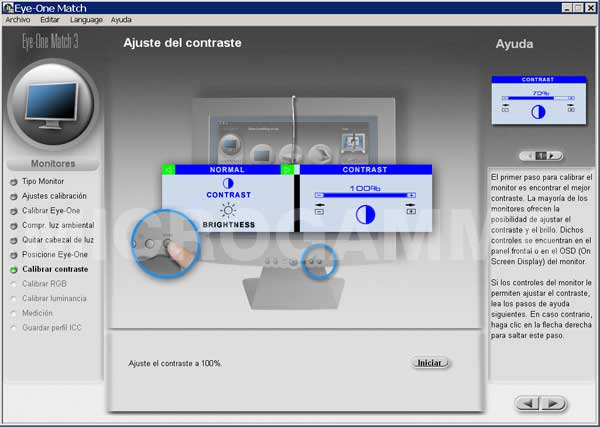Go back with left arrow button
Screen dimensions: 600x427
coord(528,403)
